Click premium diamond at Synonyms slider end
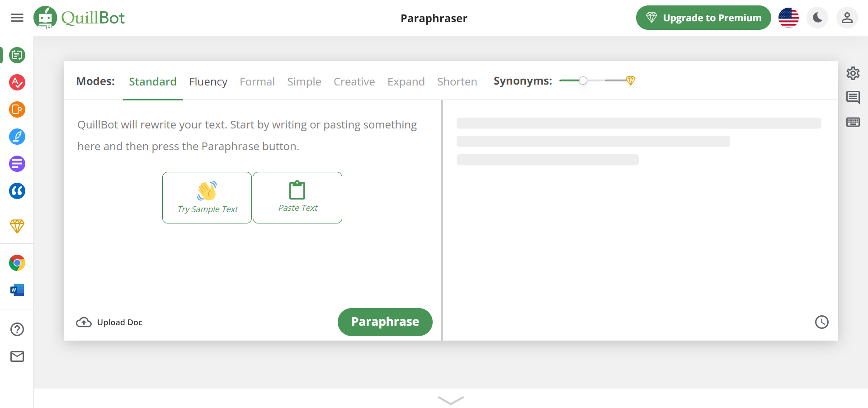The width and height of the screenshot is (868, 408). 631,81
